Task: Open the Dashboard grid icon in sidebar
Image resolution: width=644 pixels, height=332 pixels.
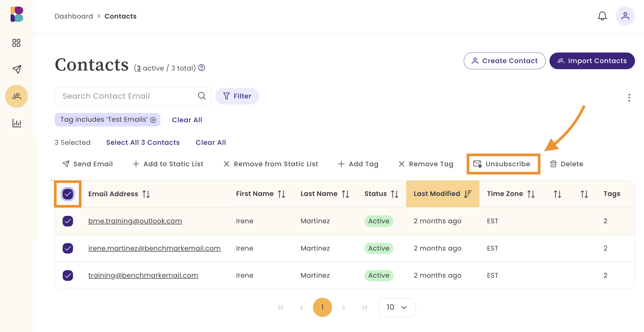Action: pyautogui.click(x=16, y=43)
